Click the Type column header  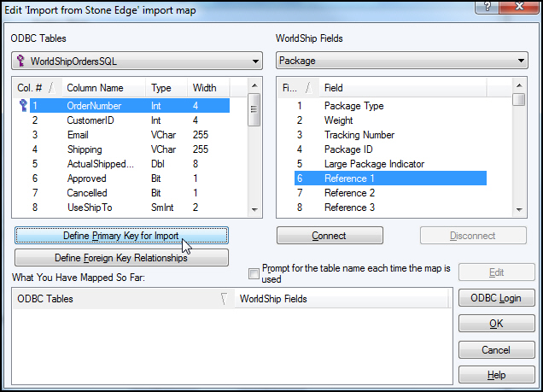166,88
